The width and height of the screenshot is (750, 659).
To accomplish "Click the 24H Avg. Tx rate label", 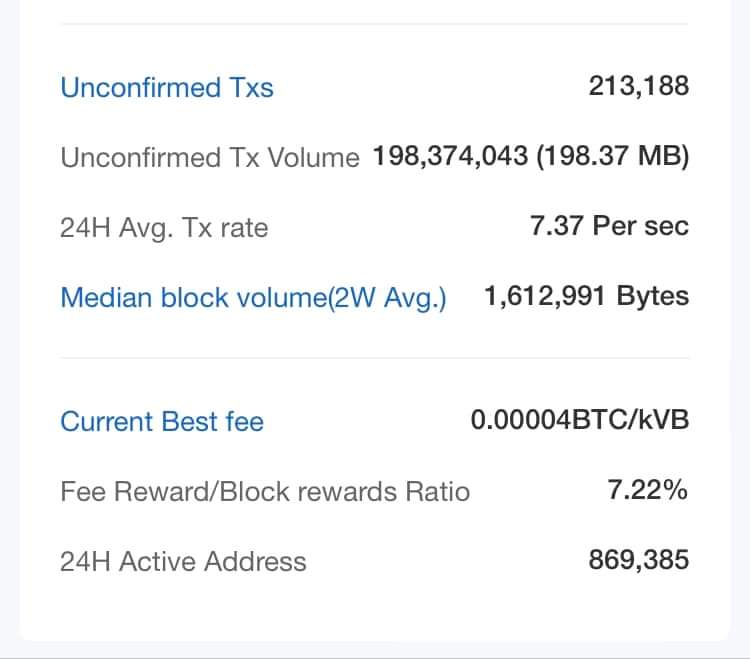I will click(x=164, y=228).
